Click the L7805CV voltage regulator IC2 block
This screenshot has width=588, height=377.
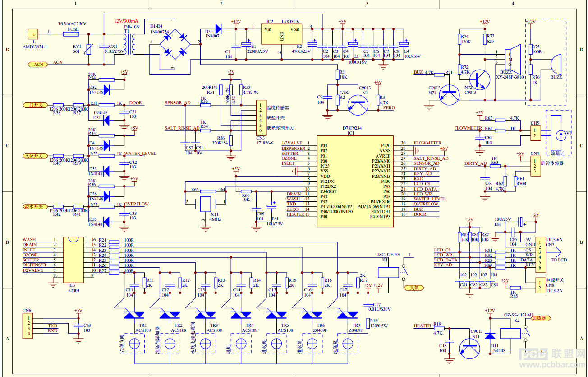(282, 34)
